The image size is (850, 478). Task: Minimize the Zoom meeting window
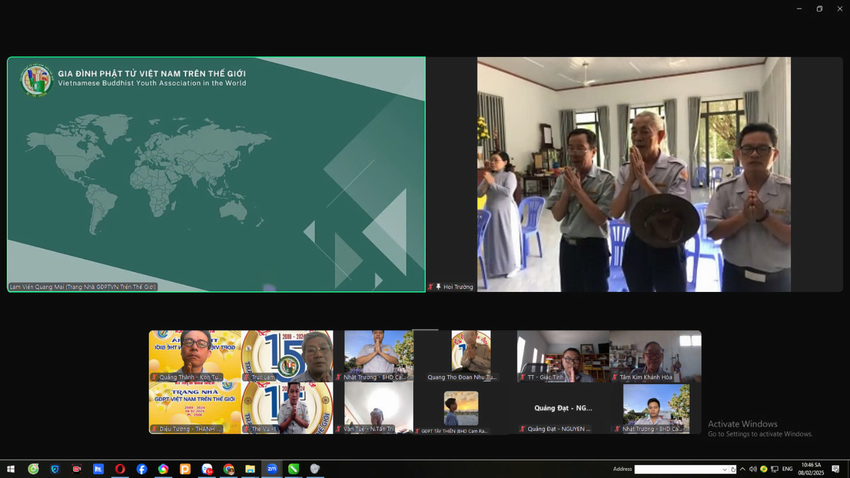point(799,9)
